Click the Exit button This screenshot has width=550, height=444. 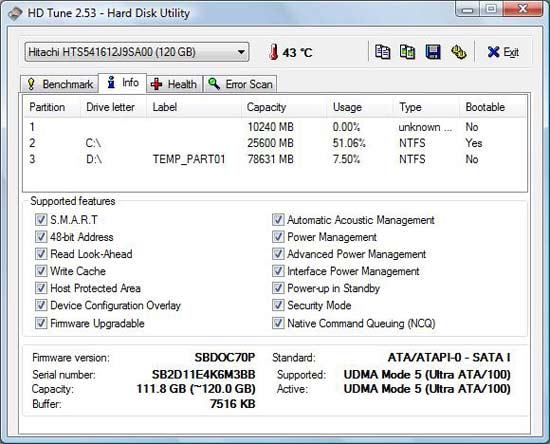point(503,52)
